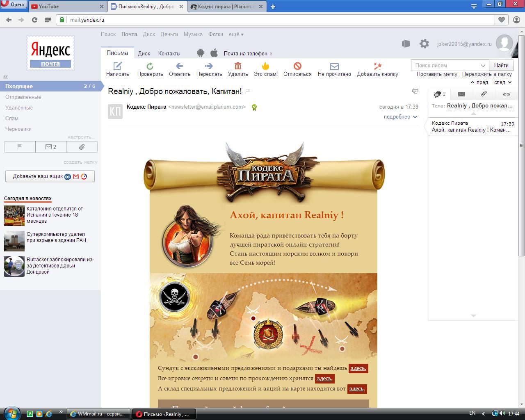Open Opera Speed Dial grid icon

[x=48, y=20]
